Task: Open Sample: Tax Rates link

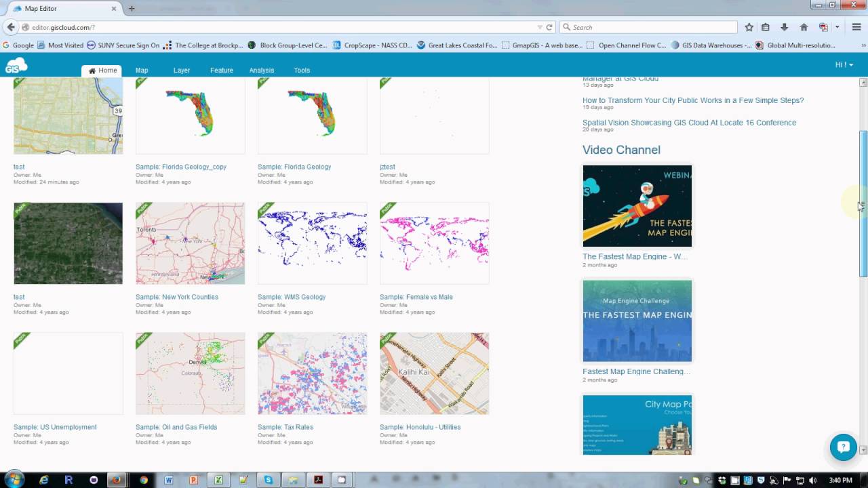Action: (285, 427)
